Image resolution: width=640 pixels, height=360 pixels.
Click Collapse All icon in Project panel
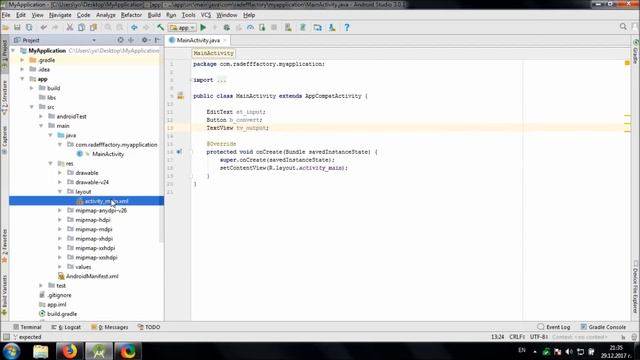tap(131, 40)
